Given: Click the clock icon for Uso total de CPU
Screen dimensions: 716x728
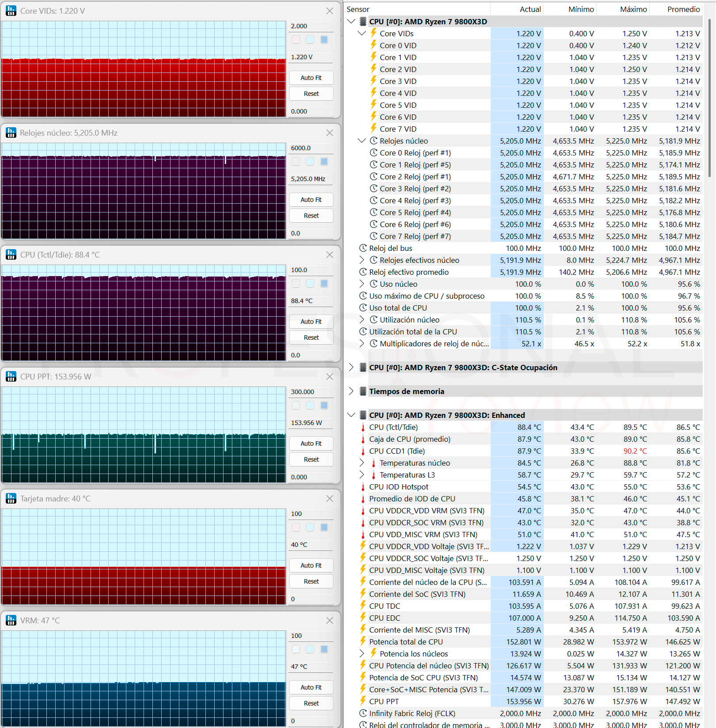Looking at the screenshot, I should [x=363, y=308].
